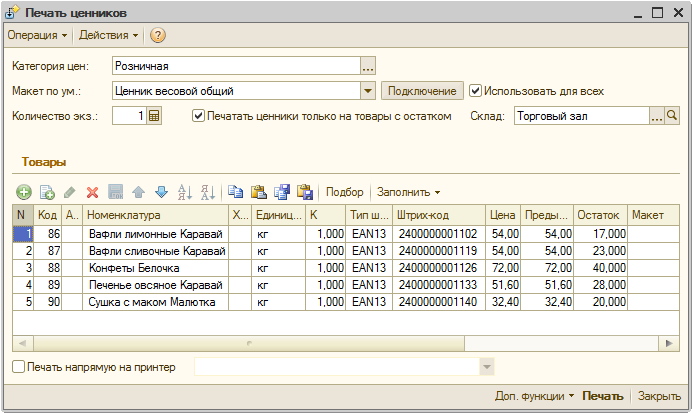Click the Макет column header
The image size is (692, 413).
tap(653, 215)
